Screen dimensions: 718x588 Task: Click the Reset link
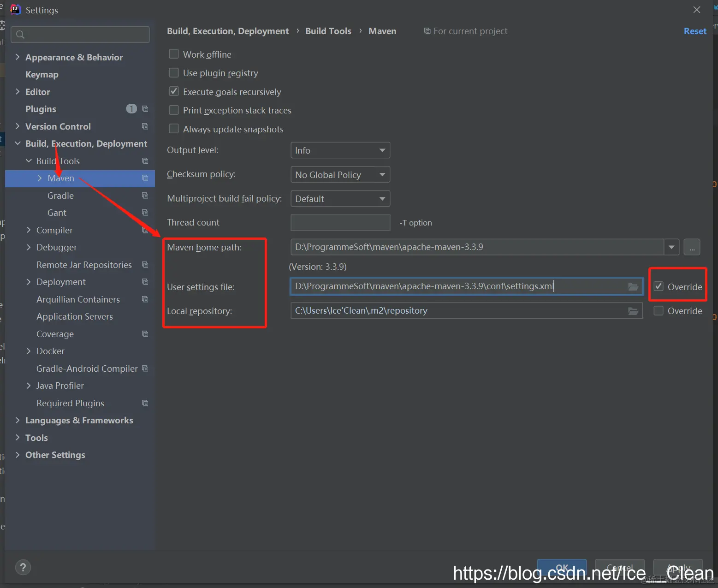click(695, 31)
